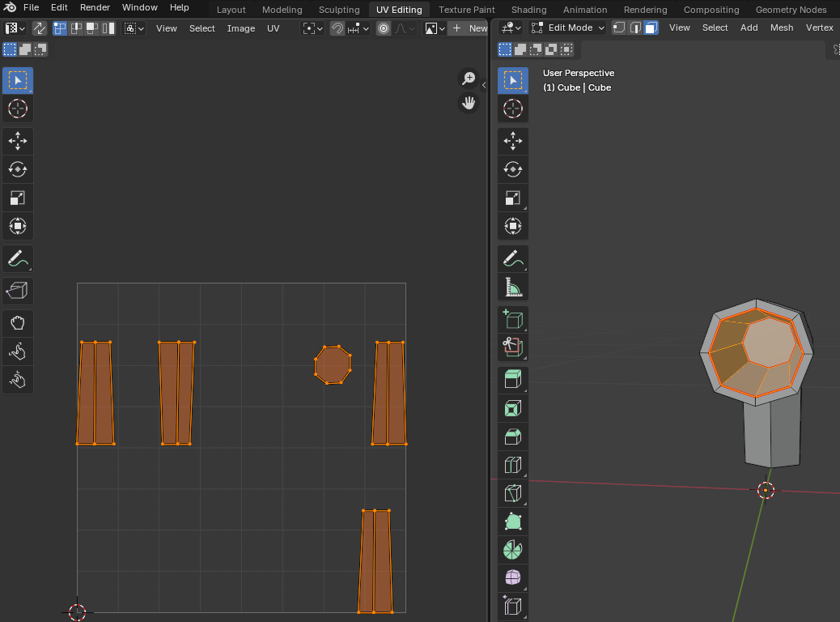840x622 pixels.
Task: Toggle proportional editing in UV editor
Action: point(384,28)
